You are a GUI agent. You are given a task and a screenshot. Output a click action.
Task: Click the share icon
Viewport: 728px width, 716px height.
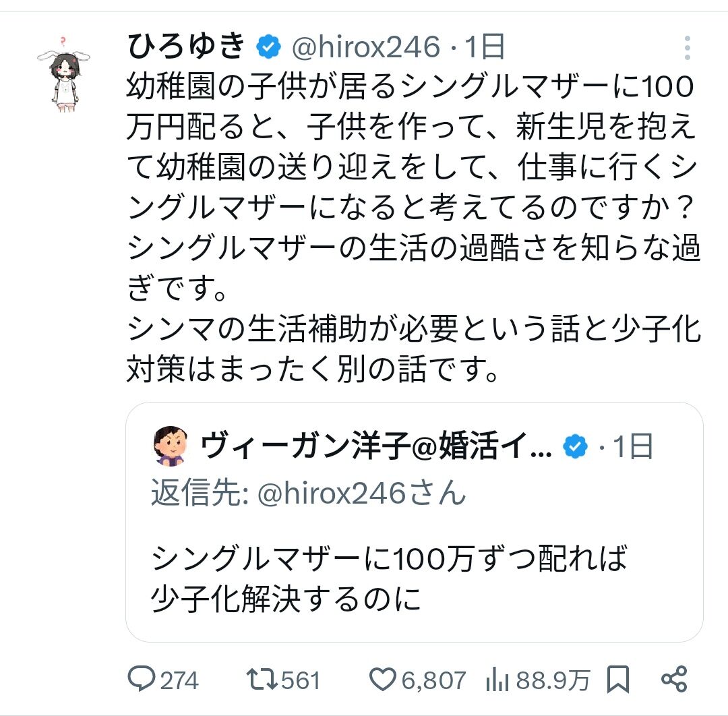click(674, 679)
